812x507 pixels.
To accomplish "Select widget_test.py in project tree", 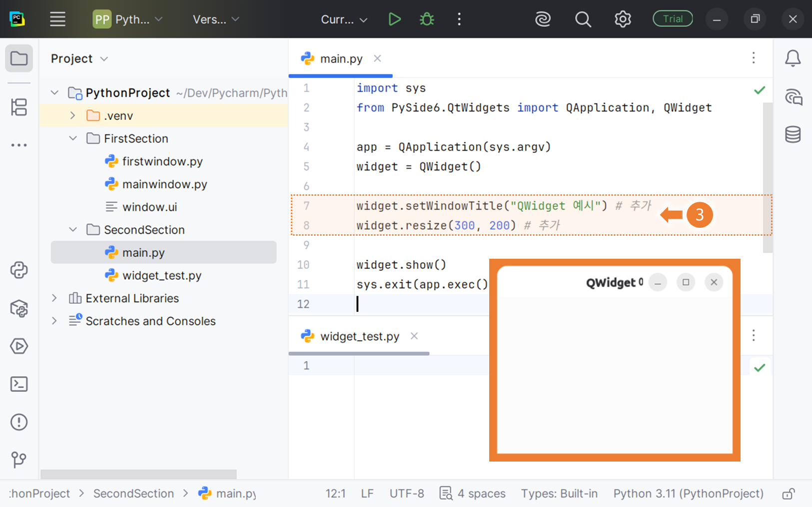I will pyautogui.click(x=153, y=275).
